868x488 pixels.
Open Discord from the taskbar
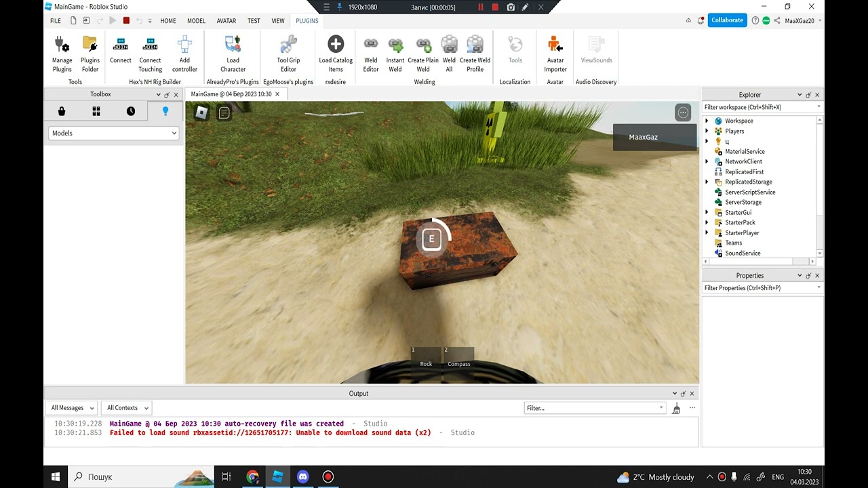pyautogui.click(x=302, y=476)
